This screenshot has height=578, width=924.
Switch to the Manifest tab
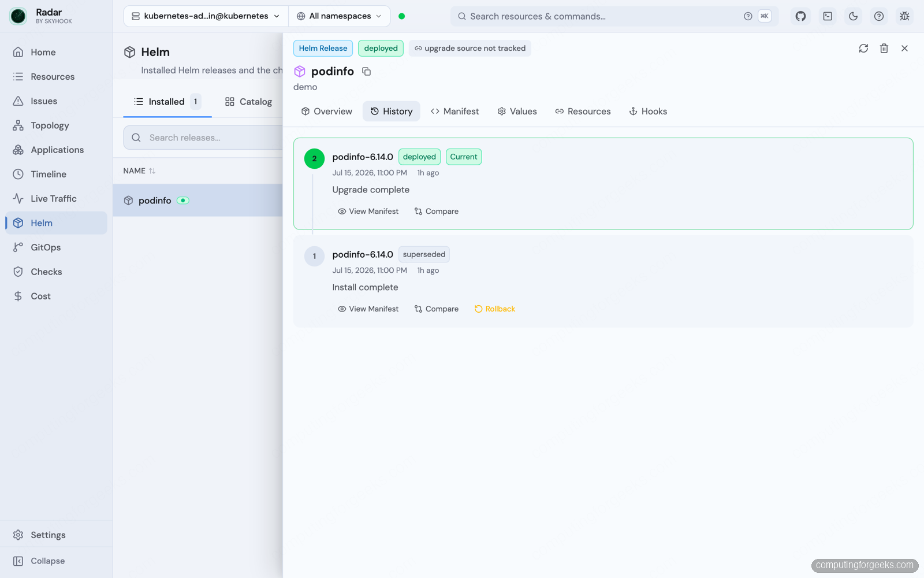[454, 112]
